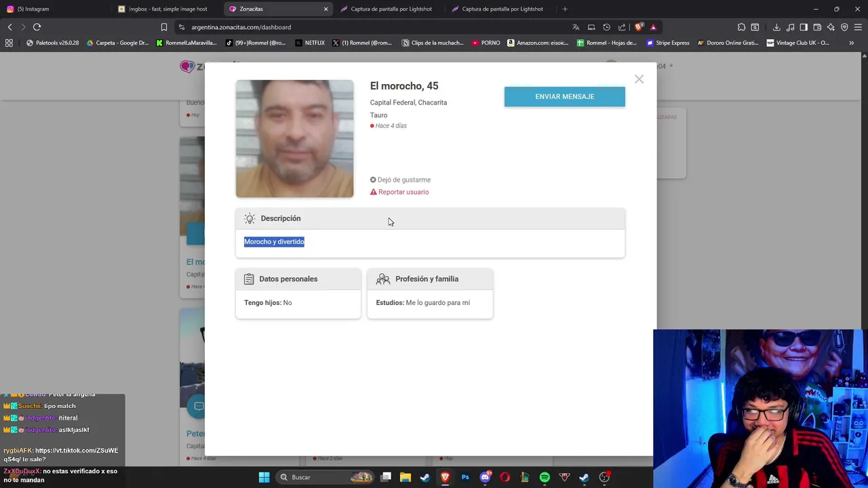Screen dimensions: 868x488
Task: Click the Datos personales clipboard icon
Action: click(249, 279)
